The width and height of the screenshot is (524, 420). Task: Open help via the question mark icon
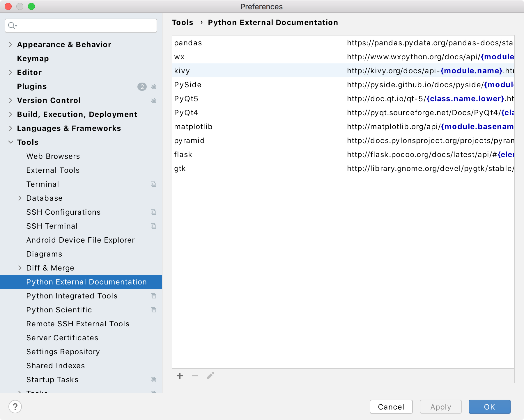pyautogui.click(x=15, y=407)
